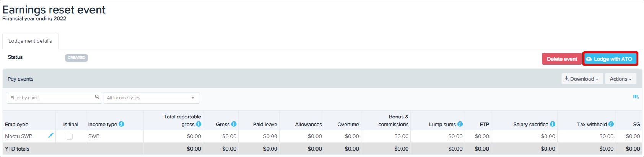Click the search magnifier icon in name filter
The height and width of the screenshot is (157, 644).
[97, 97]
